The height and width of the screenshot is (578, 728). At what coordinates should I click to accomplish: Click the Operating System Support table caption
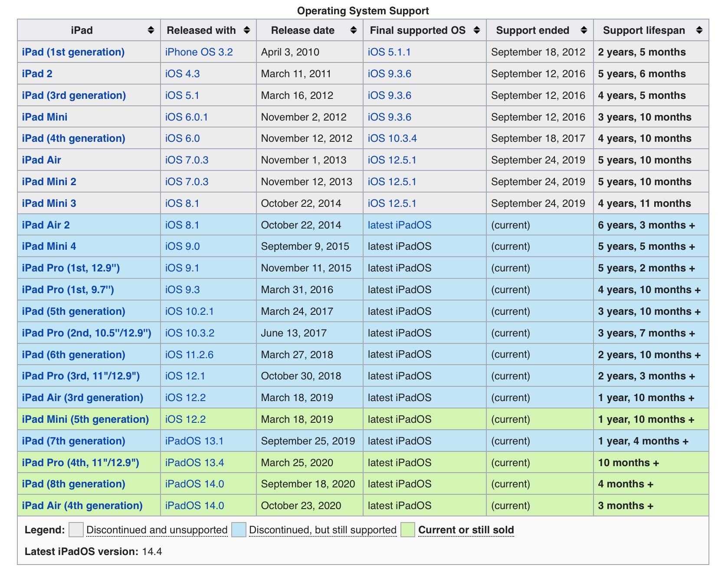point(363,11)
